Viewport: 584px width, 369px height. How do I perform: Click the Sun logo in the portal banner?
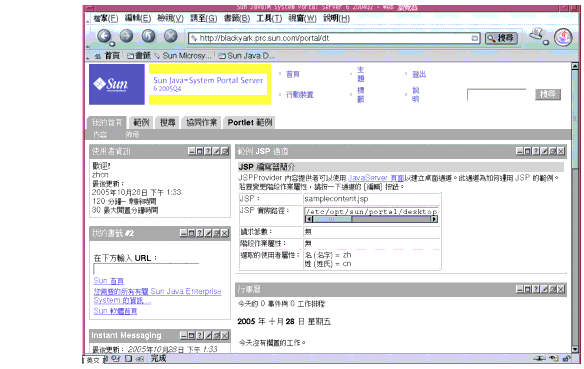tap(117, 84)
